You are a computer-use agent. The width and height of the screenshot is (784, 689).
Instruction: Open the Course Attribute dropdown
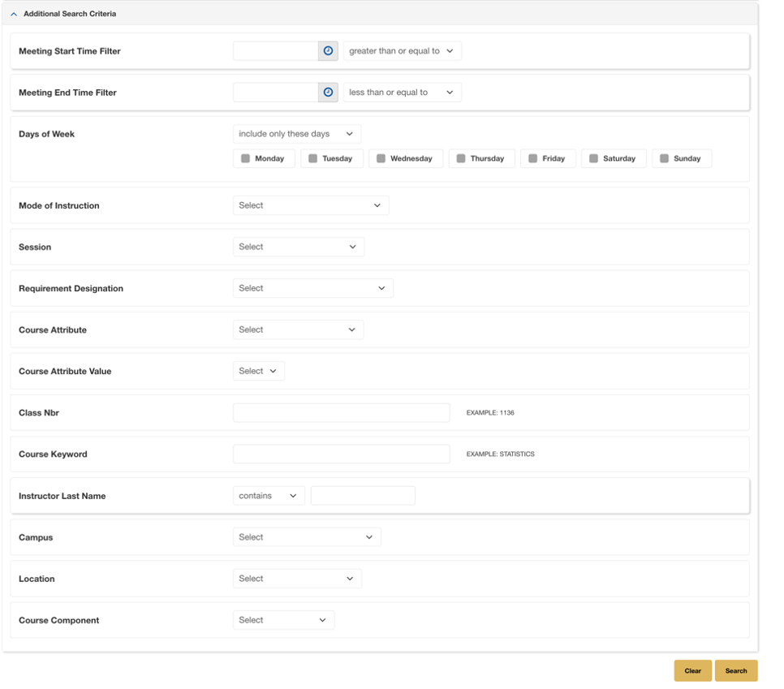[298, 329]
